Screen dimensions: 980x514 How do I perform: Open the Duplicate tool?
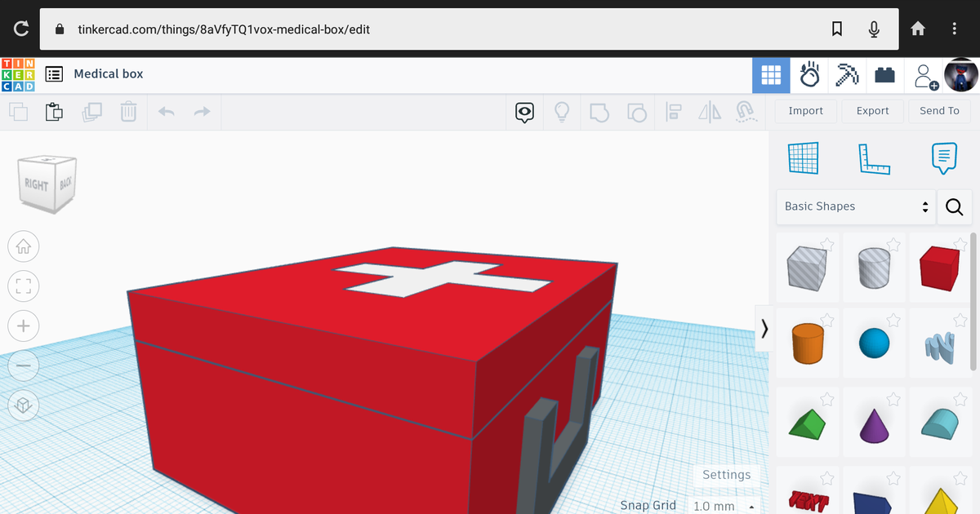pyautogui.click(x=91, y=111)
